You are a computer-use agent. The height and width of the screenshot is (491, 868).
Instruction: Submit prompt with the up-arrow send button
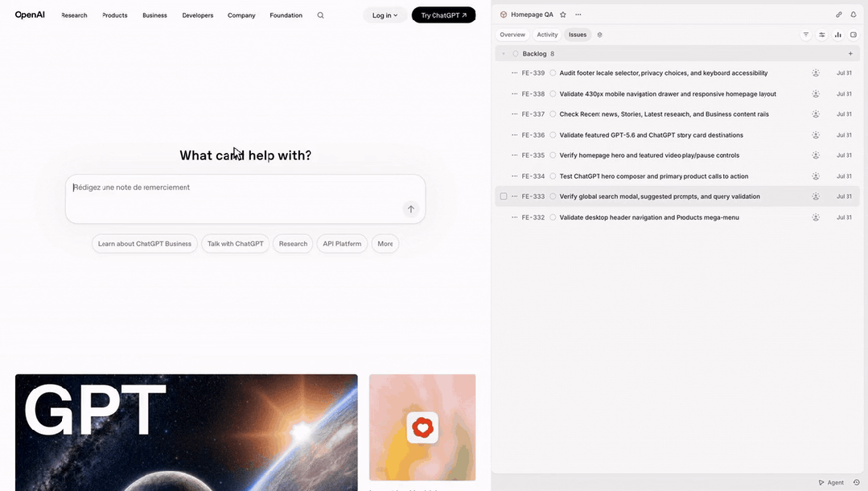[411, 209]
